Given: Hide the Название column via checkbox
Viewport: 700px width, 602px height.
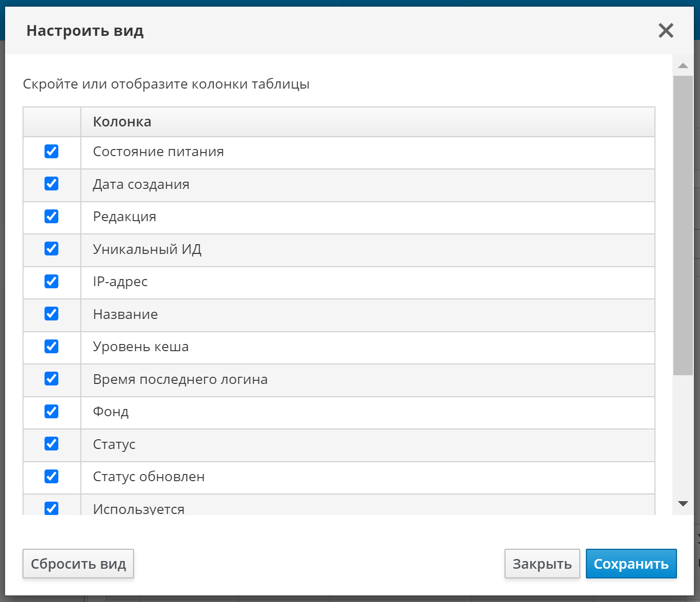Looking at the screenshot, I should (x=52, y=314).
